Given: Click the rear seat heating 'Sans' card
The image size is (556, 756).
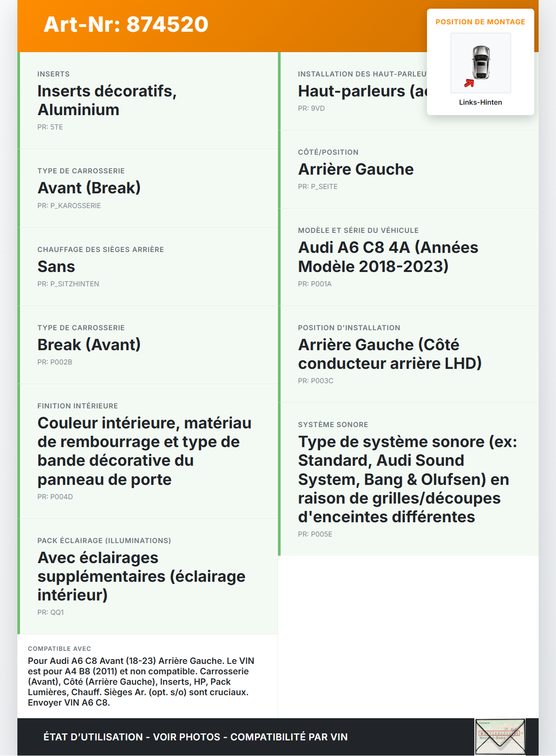Looking at the screenshot, I should (x=148, y=266).
